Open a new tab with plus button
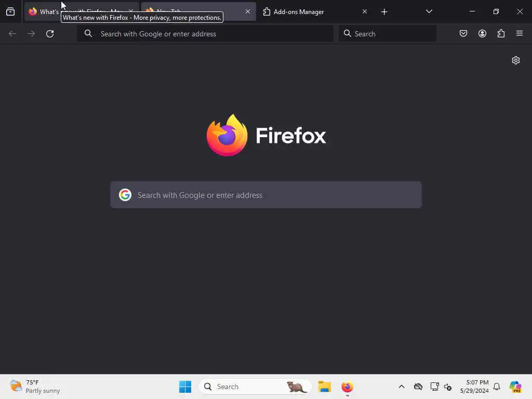The height and width of the screenshot is (399, 532). coord(384,12)
